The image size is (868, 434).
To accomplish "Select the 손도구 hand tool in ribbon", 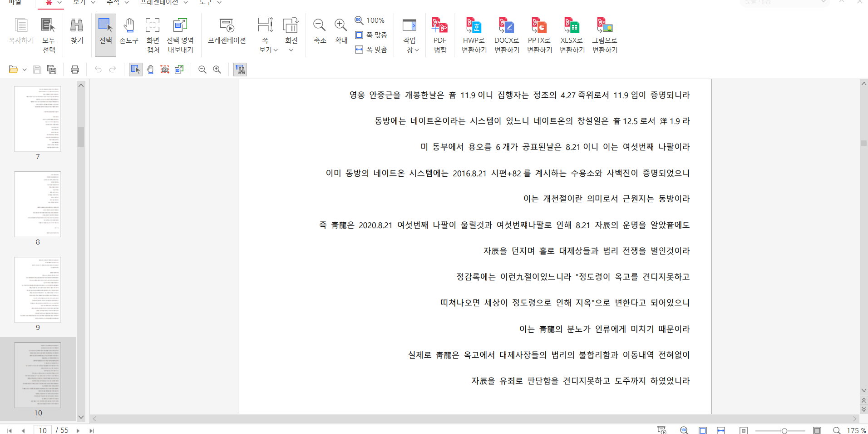I will click(x=128, y=32).
